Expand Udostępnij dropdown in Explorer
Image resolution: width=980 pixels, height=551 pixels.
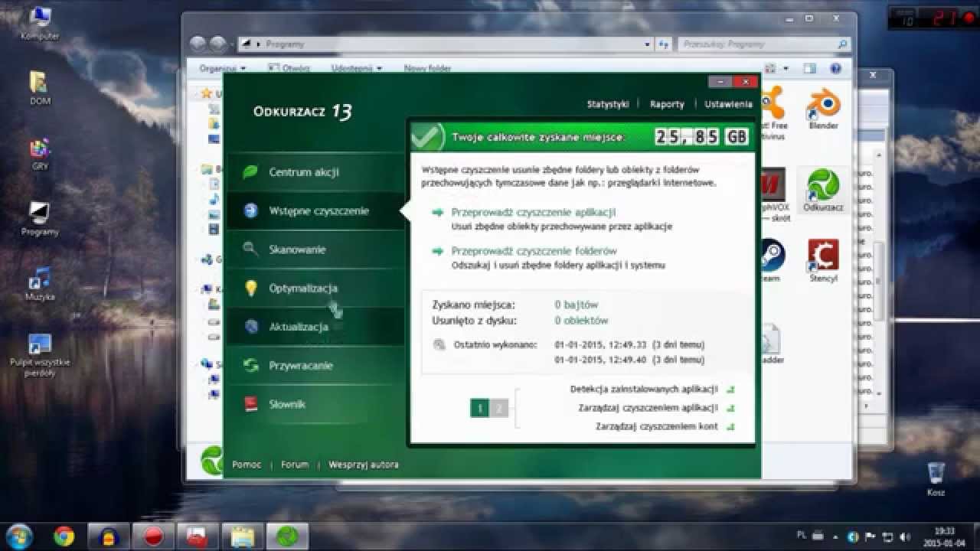(x=357, y=68)
